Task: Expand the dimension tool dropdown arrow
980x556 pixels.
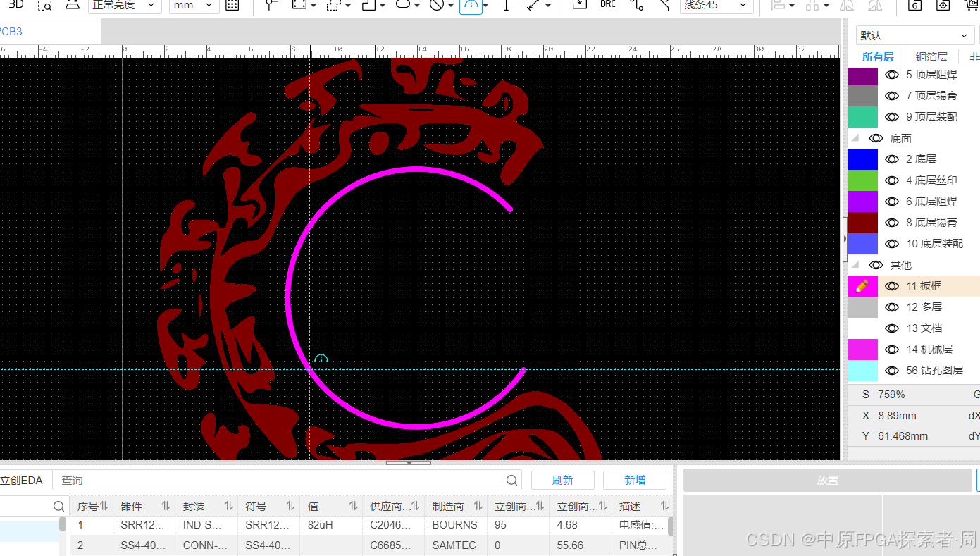Action: [x=547, y=6]
